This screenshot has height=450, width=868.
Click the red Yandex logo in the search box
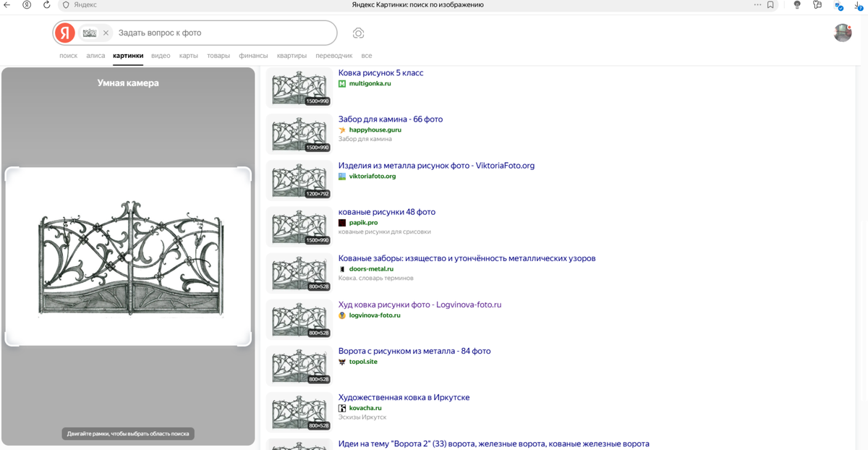point(65,33)
